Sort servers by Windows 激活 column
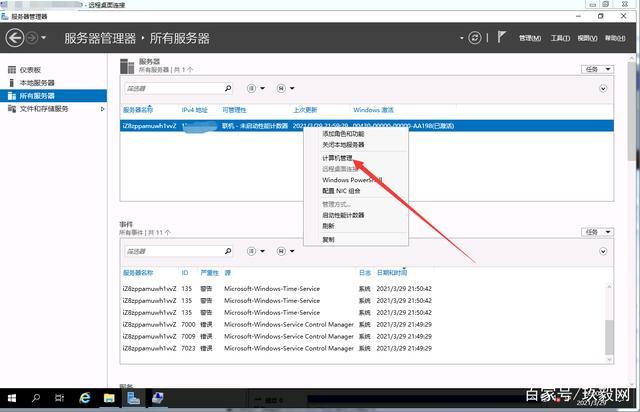Screen dimensions: 640x412 373,110
